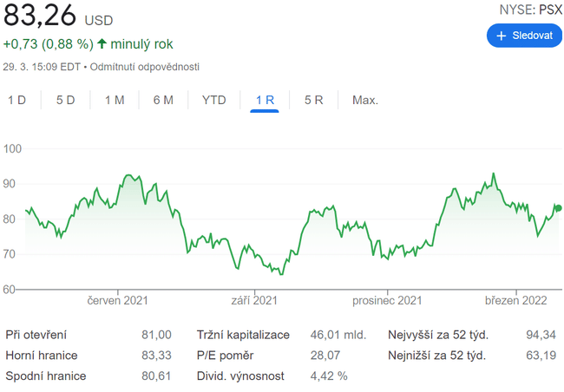The width and height of the screenshot is (564, 392).
Task: Click the NYSE: PSX ticker label
Action: coord(530,10)
